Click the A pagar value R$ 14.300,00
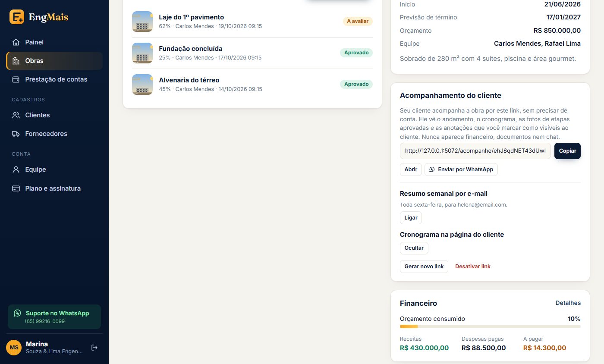The height and width of the screenshot is (364, 604). click(544, 348)
